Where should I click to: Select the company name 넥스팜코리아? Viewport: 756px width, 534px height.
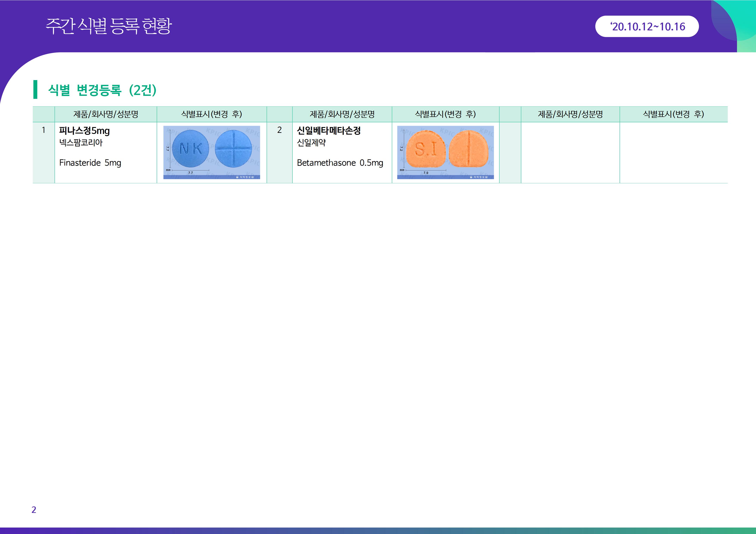(x=81, y=143)
